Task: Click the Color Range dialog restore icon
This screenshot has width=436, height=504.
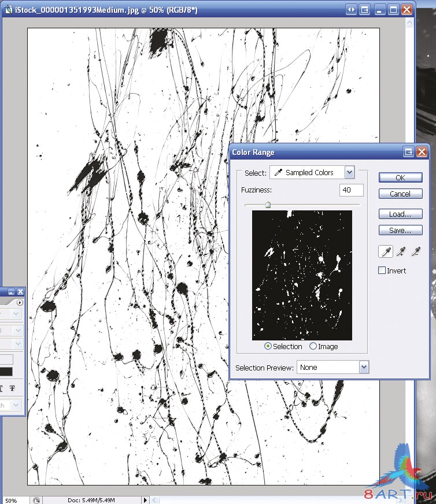Action: 408,151
